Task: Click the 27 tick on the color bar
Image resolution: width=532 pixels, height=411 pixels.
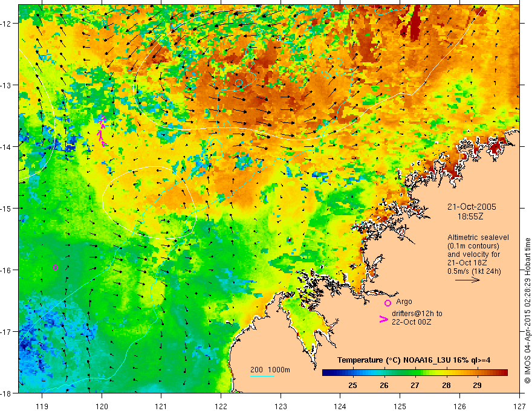Action: (415, 385)
